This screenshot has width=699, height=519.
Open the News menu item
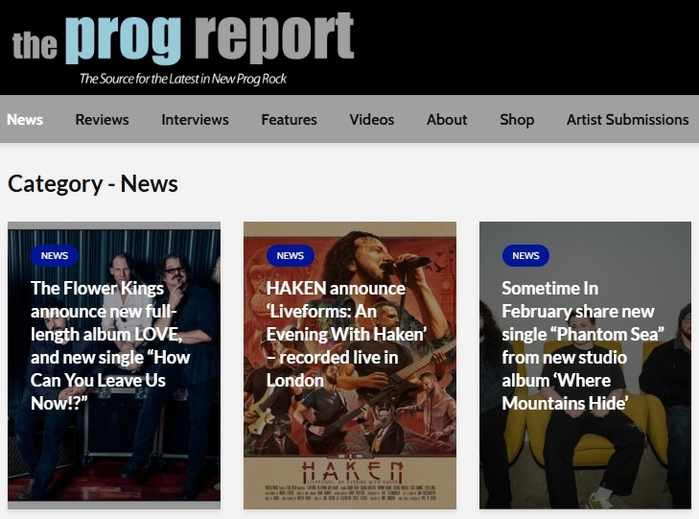(x=25, y=119)
